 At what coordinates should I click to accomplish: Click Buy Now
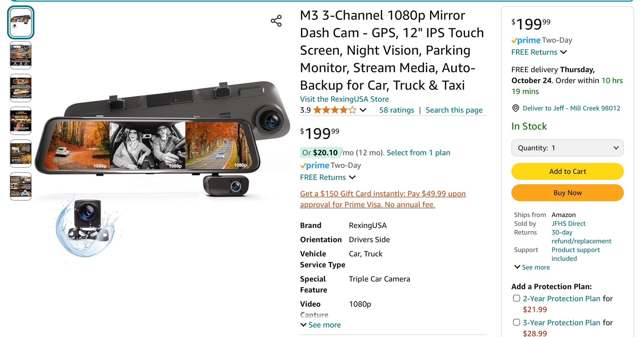point(567,193)
